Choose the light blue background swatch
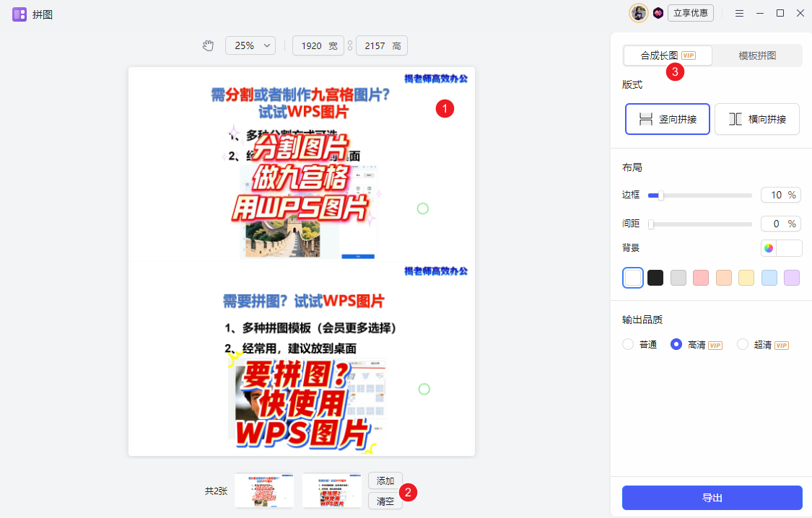This screenshot has height=518, width=812. 769,278
